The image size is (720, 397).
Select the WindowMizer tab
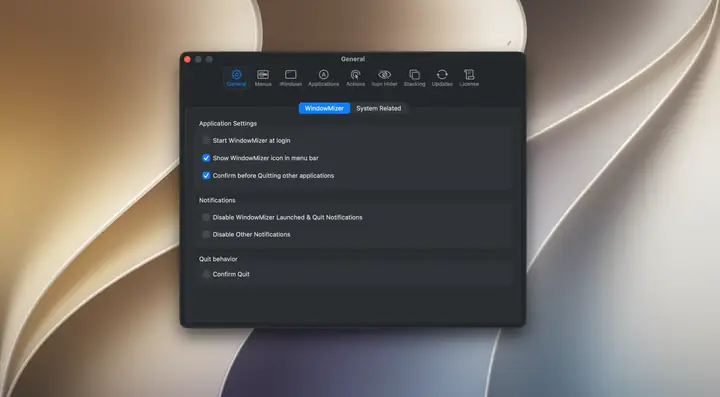324,108
